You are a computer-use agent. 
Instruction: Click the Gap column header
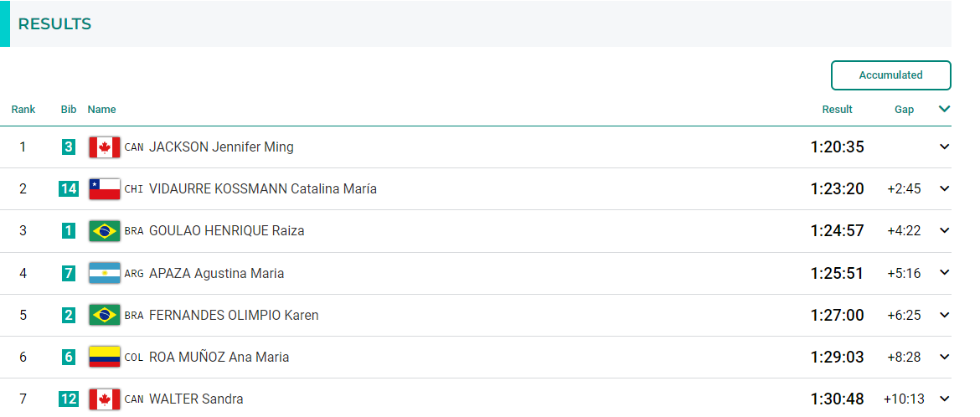904,110
